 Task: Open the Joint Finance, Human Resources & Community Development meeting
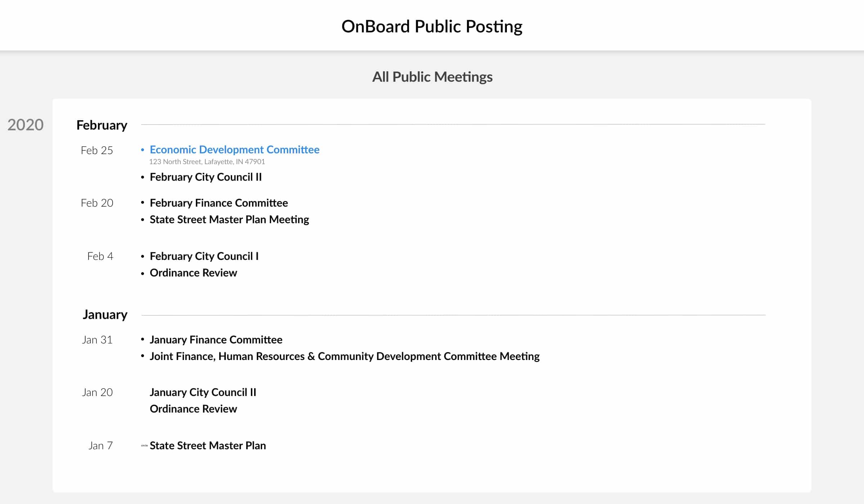coord(345,356)
